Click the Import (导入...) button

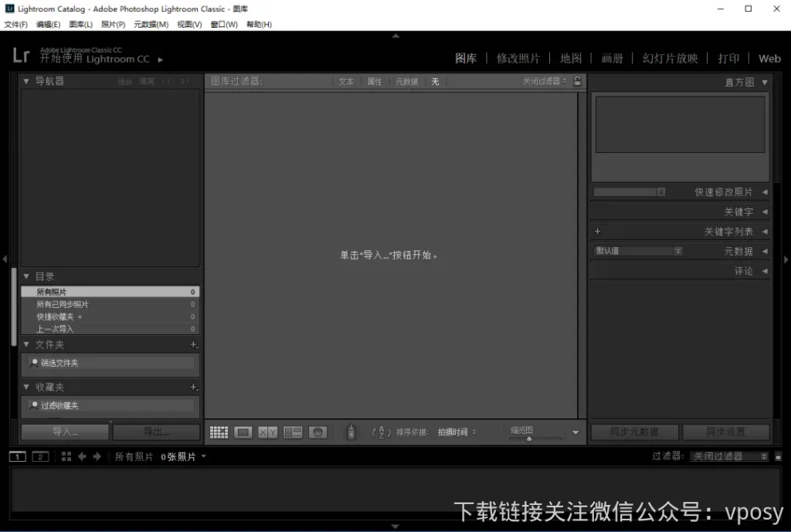pos(65,432)
